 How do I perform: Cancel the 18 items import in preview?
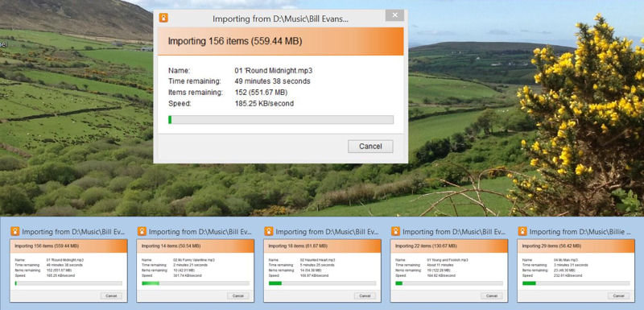pos(365,296)
